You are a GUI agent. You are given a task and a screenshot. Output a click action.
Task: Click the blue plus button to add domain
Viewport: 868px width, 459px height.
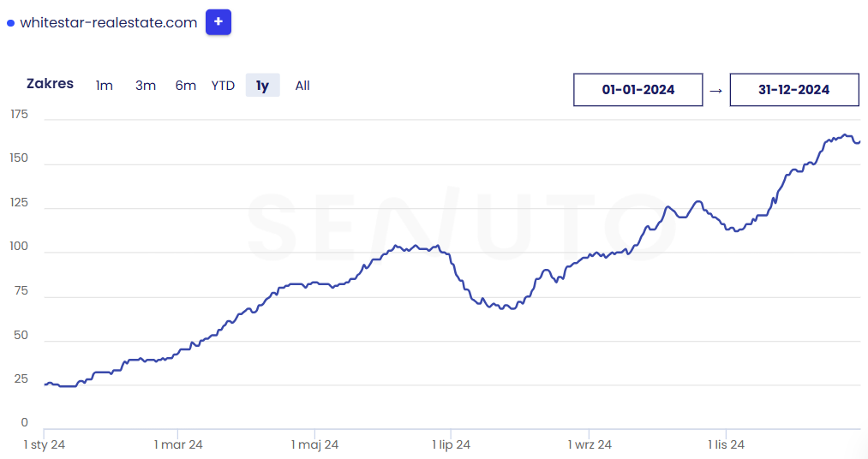218,22
